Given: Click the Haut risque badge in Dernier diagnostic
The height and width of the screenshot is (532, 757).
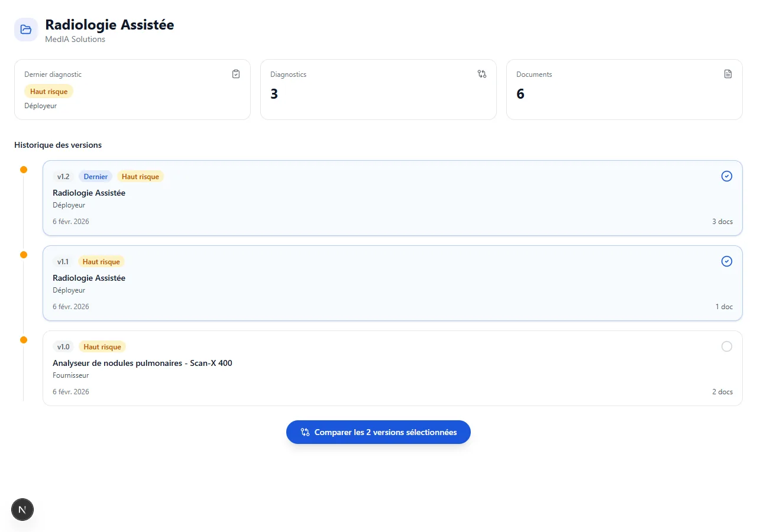Looking at the screenshot, I should [x=48, y=92].
